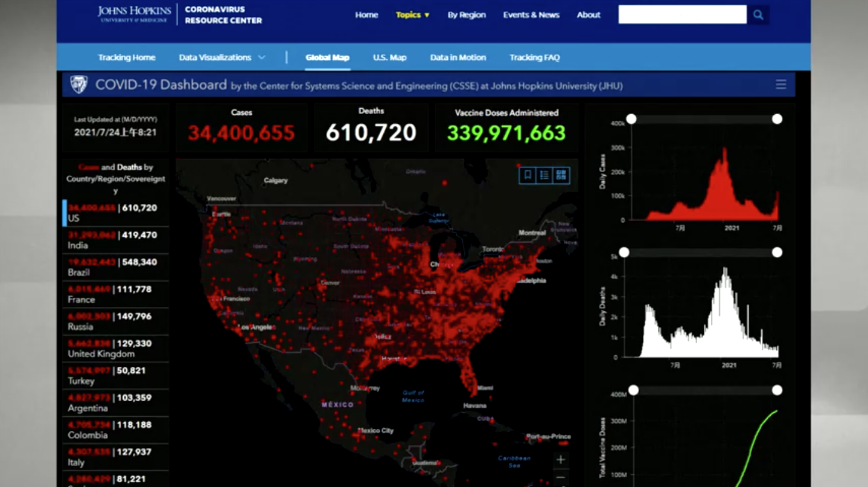This screenshot has width=868, height=487.
Task: Click the search magnifier icon
Action: tap(758, 15)
